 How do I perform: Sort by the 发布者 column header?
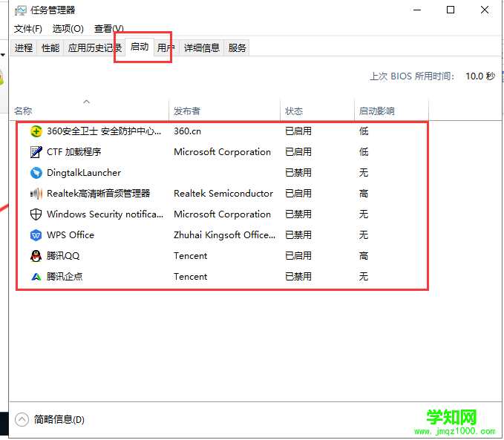click(224, 111)
